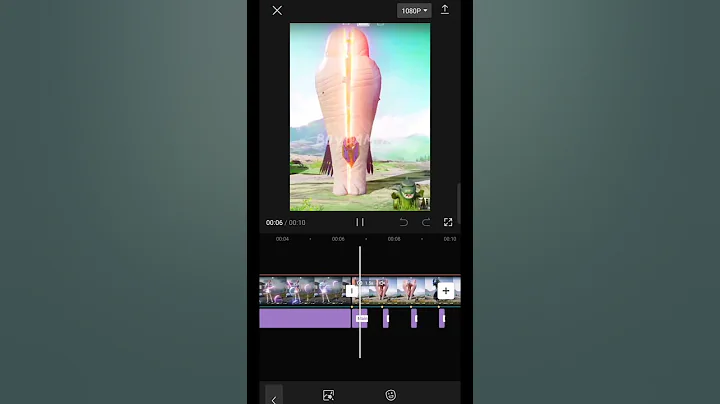
Task: Pause the video playback
Action: 360,222
